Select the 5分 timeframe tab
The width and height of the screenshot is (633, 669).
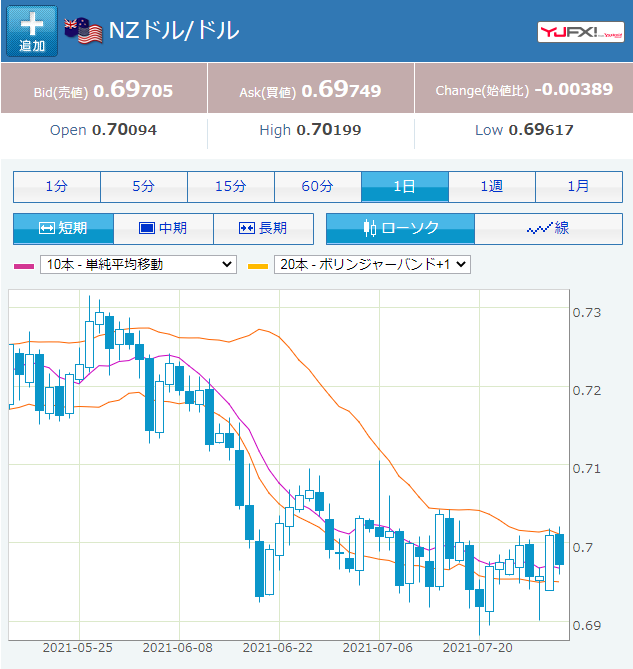[x=144, y=186]
